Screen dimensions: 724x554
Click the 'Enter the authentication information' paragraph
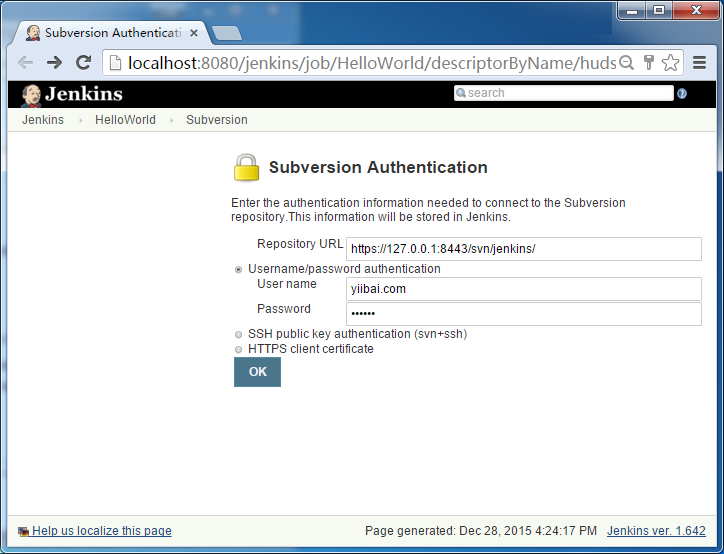click(x=428, y=210)
